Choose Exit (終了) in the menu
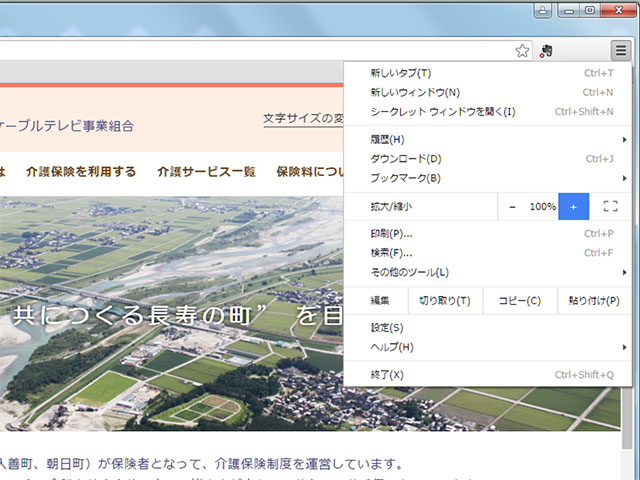This screenshot has width=640, height=480. coord(488,375)
